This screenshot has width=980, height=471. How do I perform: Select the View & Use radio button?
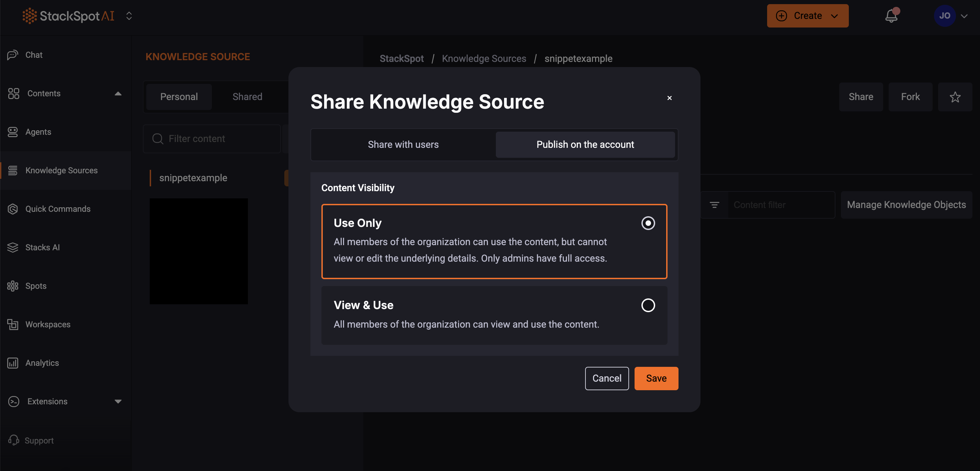click(648, 305)
